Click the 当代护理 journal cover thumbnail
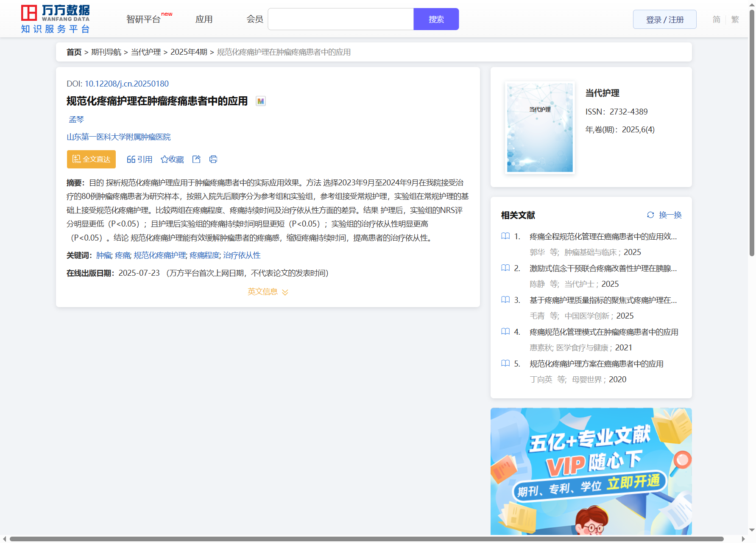 coord(540,128)
